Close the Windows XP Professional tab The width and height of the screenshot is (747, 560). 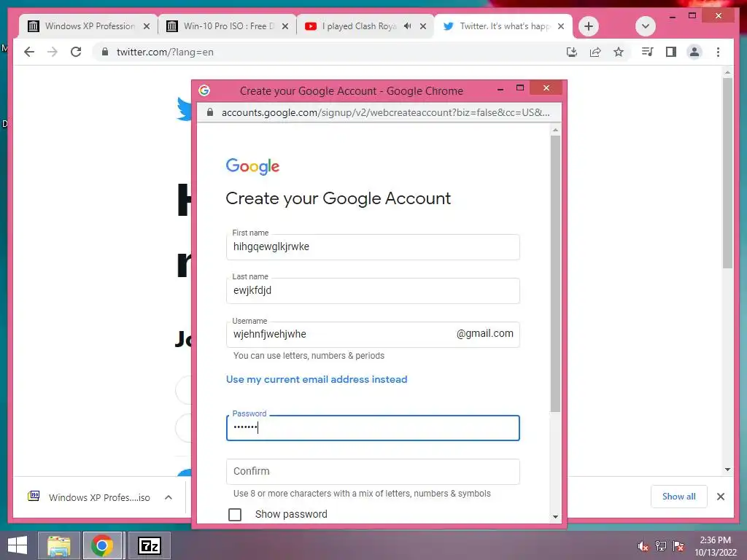pos(147,26)
